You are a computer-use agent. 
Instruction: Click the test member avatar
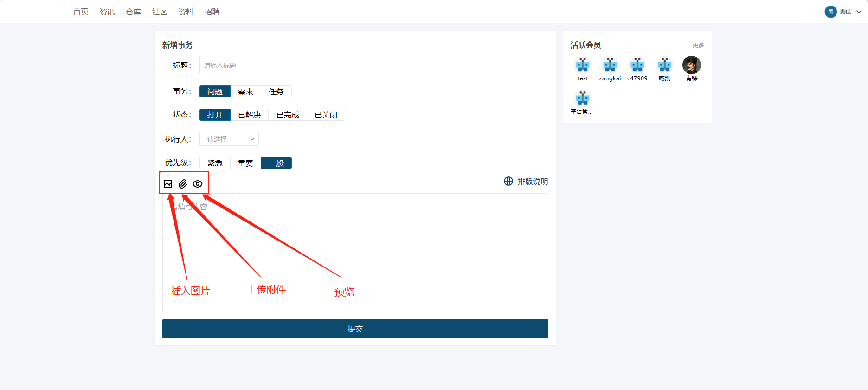(583, 65)
